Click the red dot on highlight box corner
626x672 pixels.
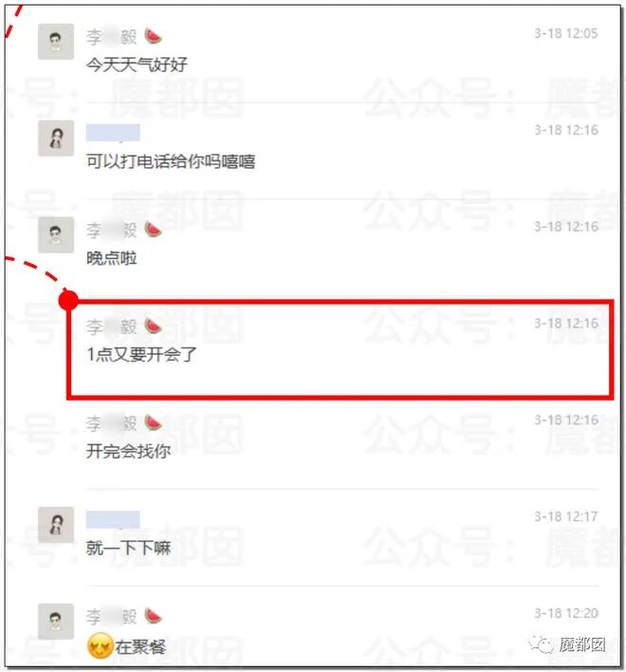[68, 300]
